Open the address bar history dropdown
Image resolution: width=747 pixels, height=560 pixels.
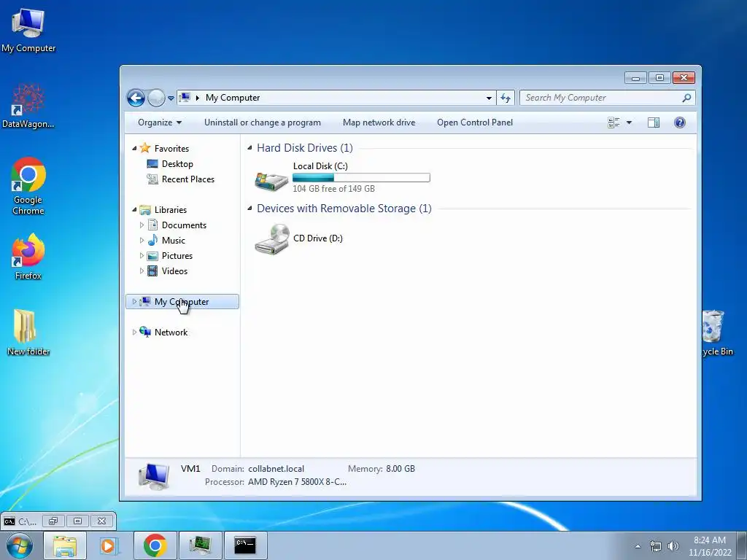(489, 98)
